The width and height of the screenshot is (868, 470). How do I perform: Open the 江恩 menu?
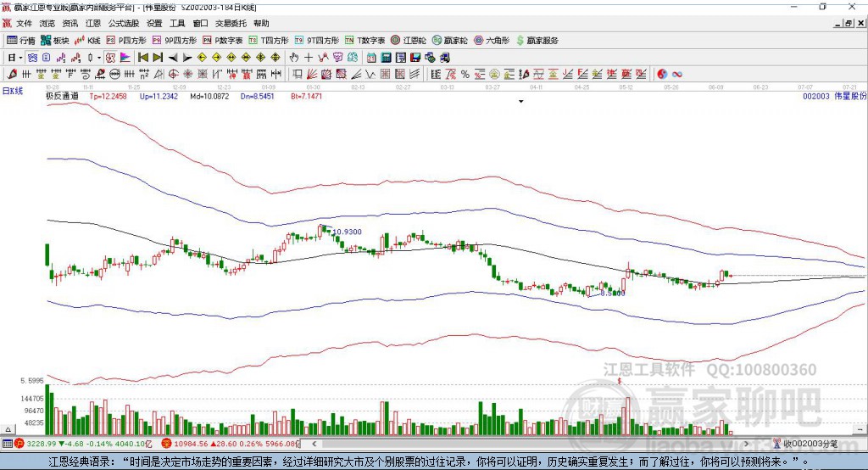tap(93, 23)
